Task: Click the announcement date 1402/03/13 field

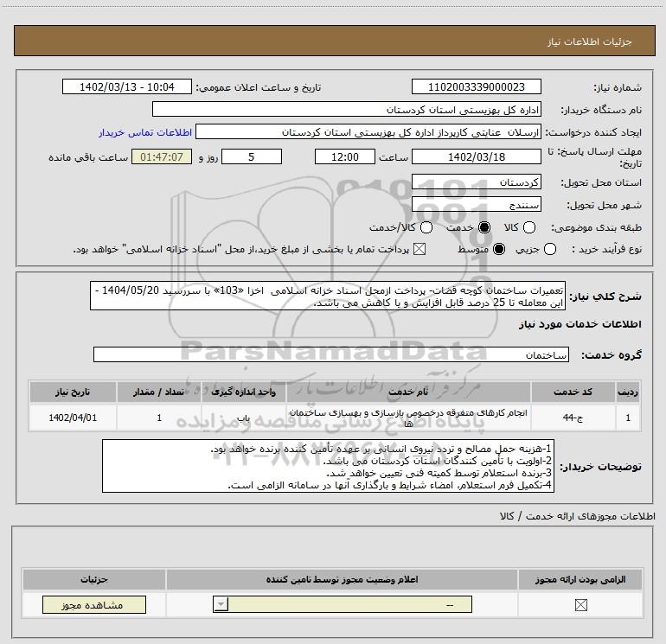Action: 127,86
